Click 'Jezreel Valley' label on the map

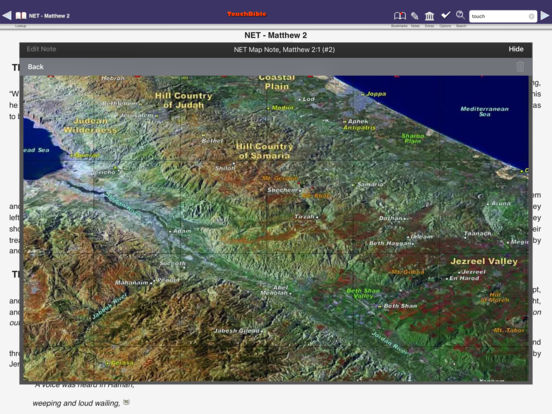pos(484,261)
